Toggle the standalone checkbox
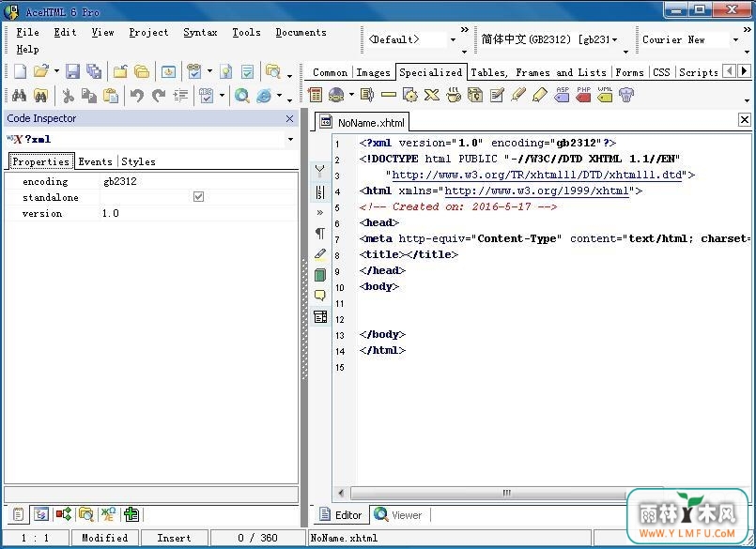 [x=198, y=197]
